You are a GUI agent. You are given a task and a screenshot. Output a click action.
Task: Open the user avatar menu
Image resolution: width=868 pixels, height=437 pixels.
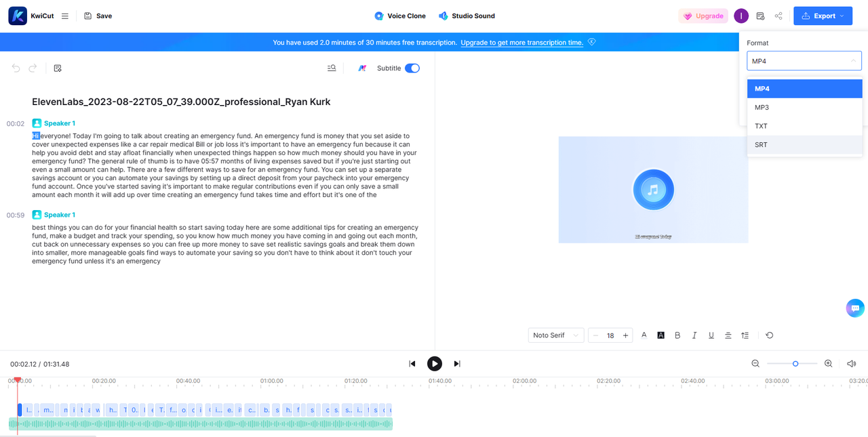click(x=741, y=16)
